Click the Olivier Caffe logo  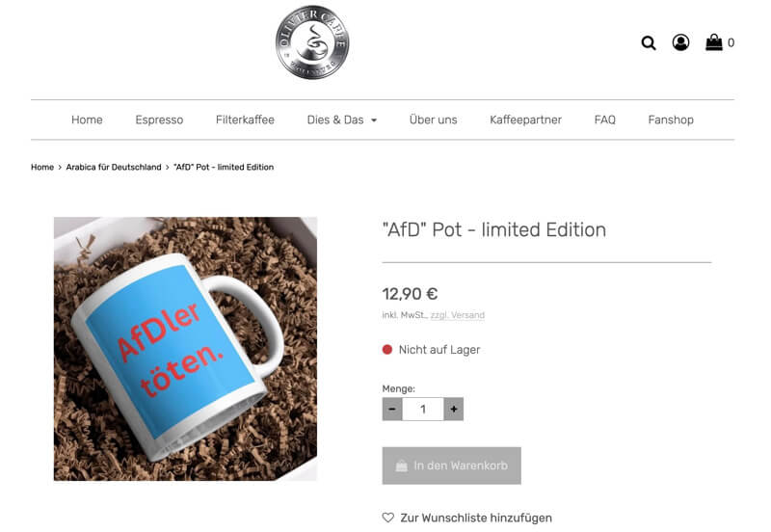pyautogui.click(x=312, y=42)
